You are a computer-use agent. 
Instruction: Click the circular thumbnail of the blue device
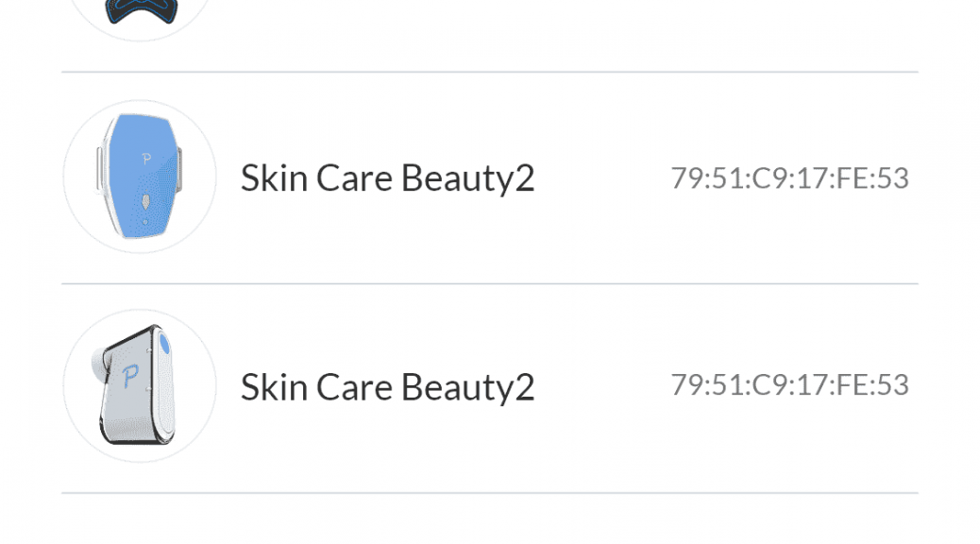pyautogui.click(x=140, y=177)
